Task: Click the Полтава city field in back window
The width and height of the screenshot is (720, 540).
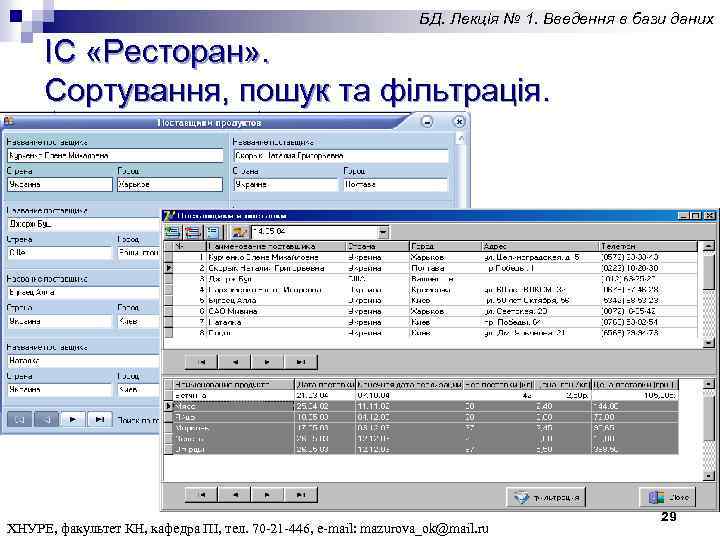Action: [x=395, y=184]
